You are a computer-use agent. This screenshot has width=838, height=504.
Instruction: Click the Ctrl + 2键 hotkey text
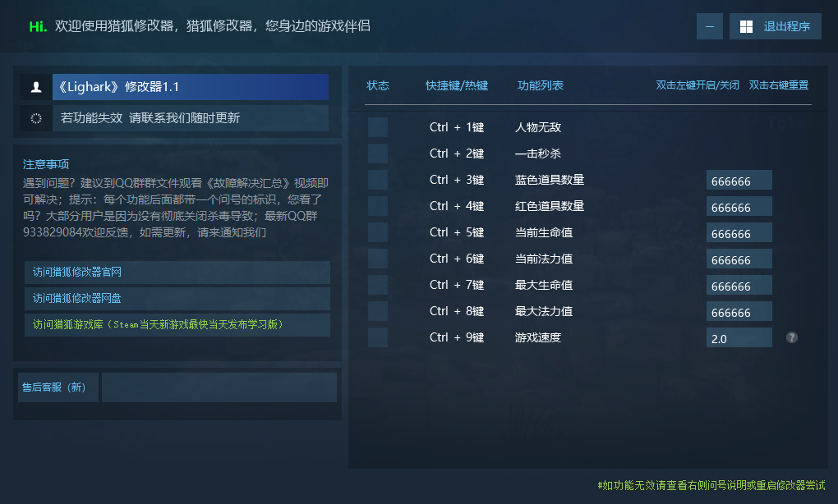click(x=457, y=153)
